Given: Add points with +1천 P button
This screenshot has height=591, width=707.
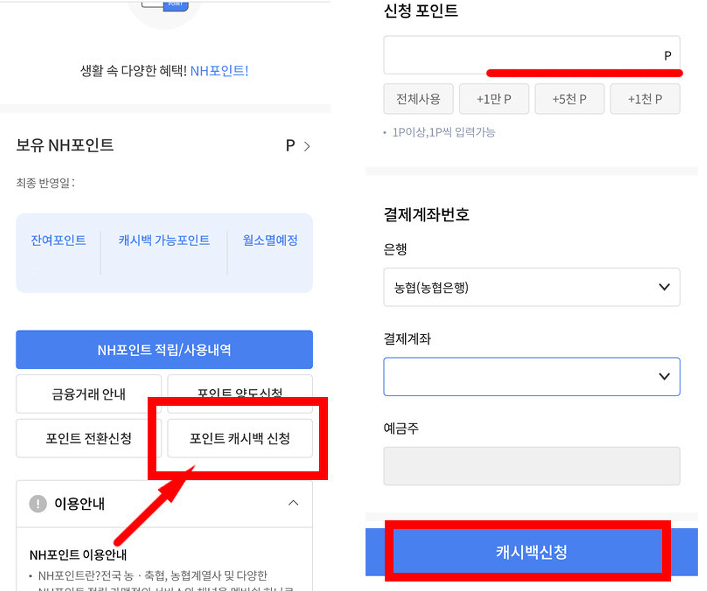Looking at the screenshot, I should tap(645, 99).
